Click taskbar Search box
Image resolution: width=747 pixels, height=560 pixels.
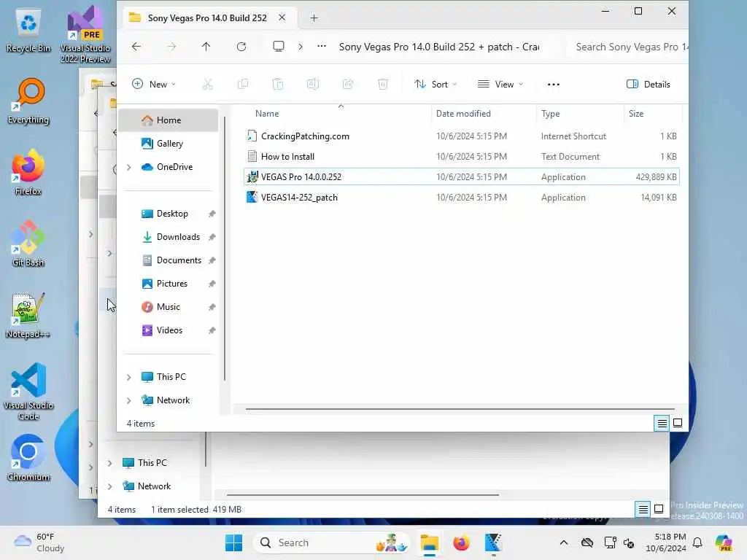[x=332, y=542]
